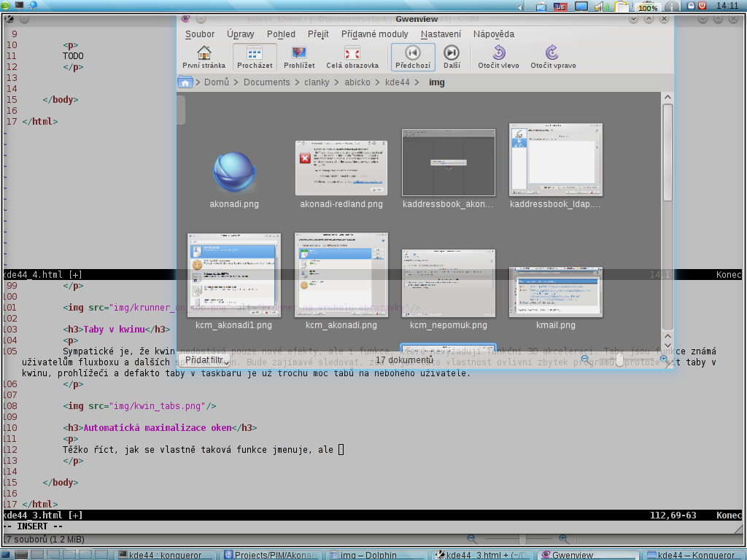Viewport: 747px width, 560px height.
Task: Select the kcm_nepomuk.png thumbnail
Action: (x=449, y=283)
